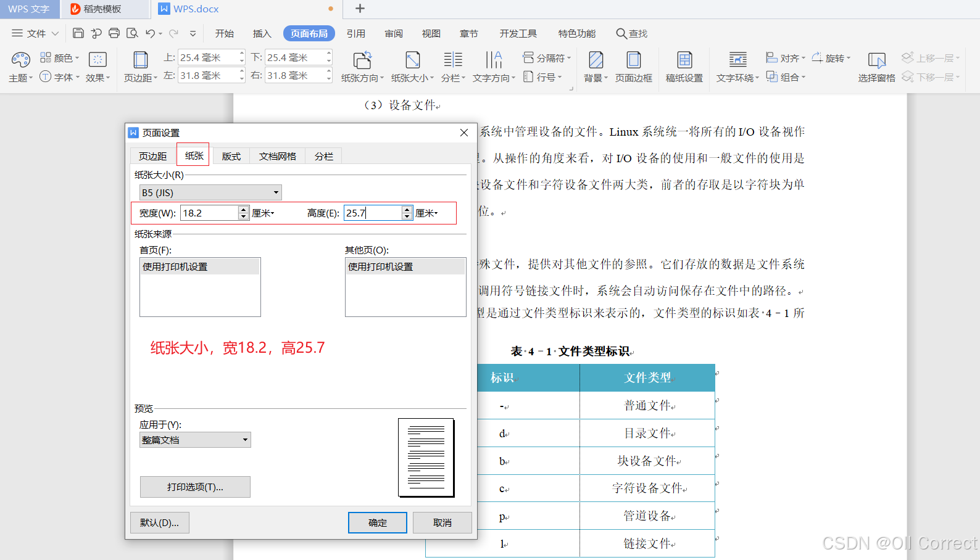
Task: Open the 颜色 color scheme option
Action: click(x=60, y=58)
